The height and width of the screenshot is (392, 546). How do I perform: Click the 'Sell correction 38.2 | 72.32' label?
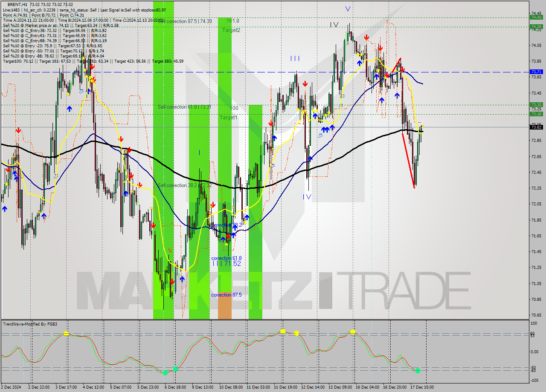pyautogui.click(x=185, y=185)
